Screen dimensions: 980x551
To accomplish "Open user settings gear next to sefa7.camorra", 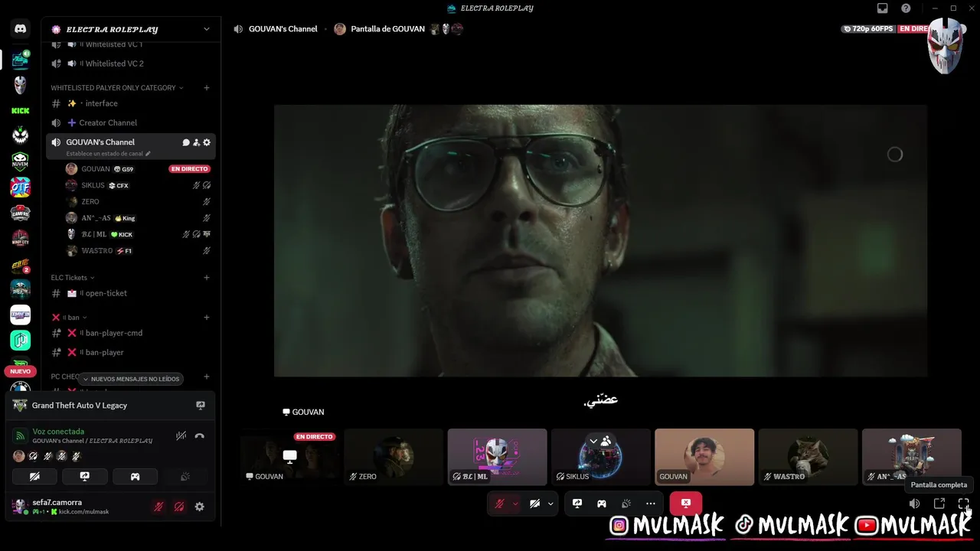I will (200, 507).
